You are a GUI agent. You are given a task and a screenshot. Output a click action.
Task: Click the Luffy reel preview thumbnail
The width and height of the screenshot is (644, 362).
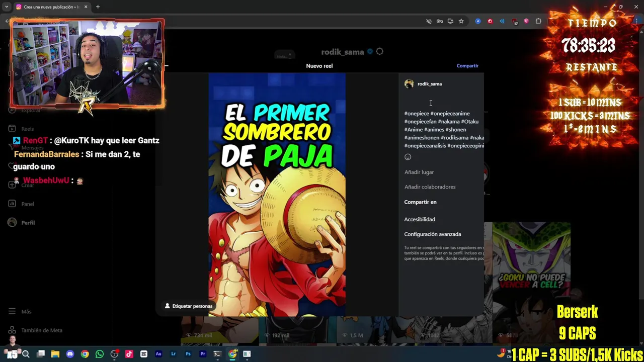[277, 195]
